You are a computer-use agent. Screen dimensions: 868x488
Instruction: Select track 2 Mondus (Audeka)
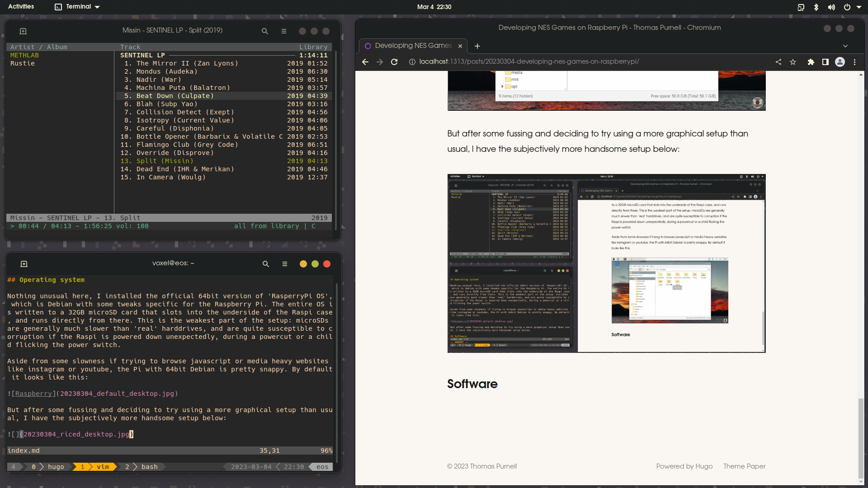pos(224,71)
